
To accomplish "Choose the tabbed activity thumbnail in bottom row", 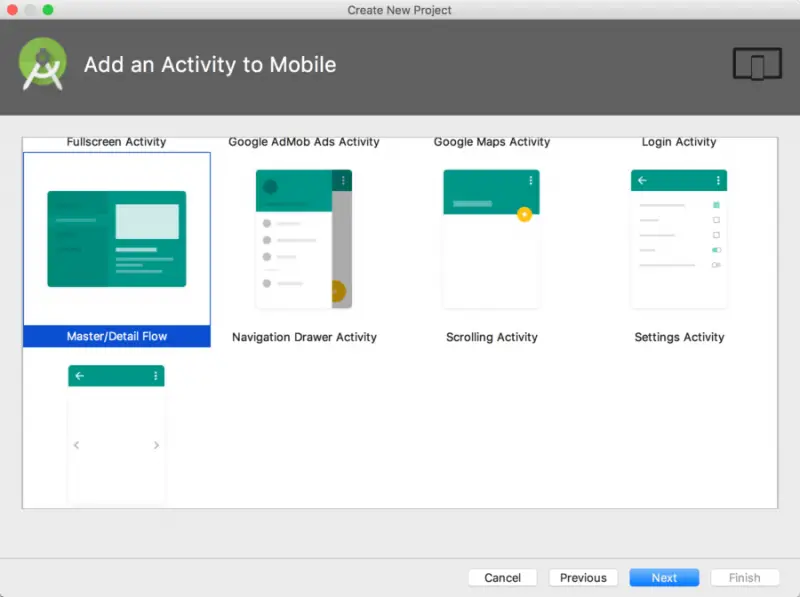I will [x=116, y=435].
